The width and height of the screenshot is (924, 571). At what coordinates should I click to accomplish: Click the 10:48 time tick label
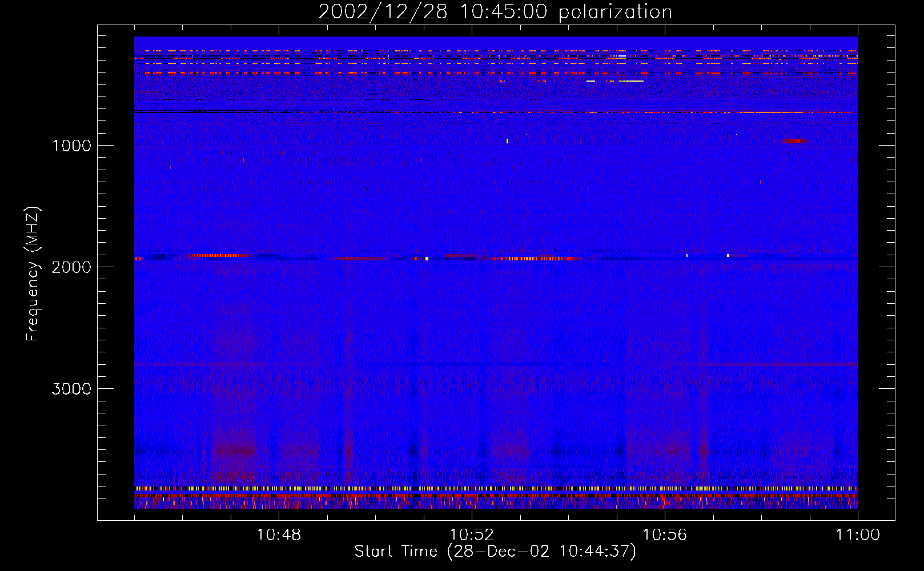pyautogui.click(x=279, y=535)
